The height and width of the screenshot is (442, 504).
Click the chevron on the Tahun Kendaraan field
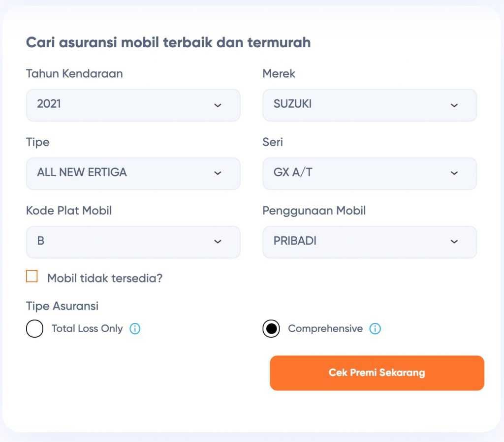click(218, 105)
